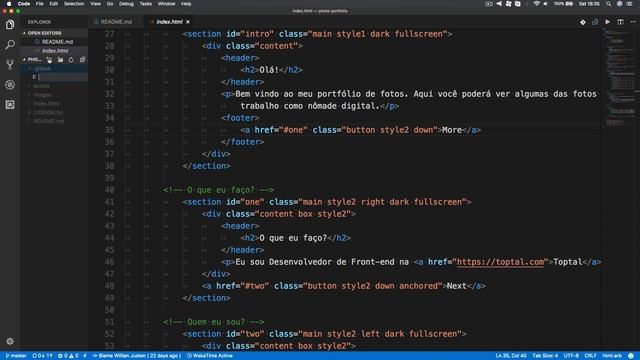Select the index.html editor tab
The width and height of the screenshot is (640, 360).
(169, 22)
